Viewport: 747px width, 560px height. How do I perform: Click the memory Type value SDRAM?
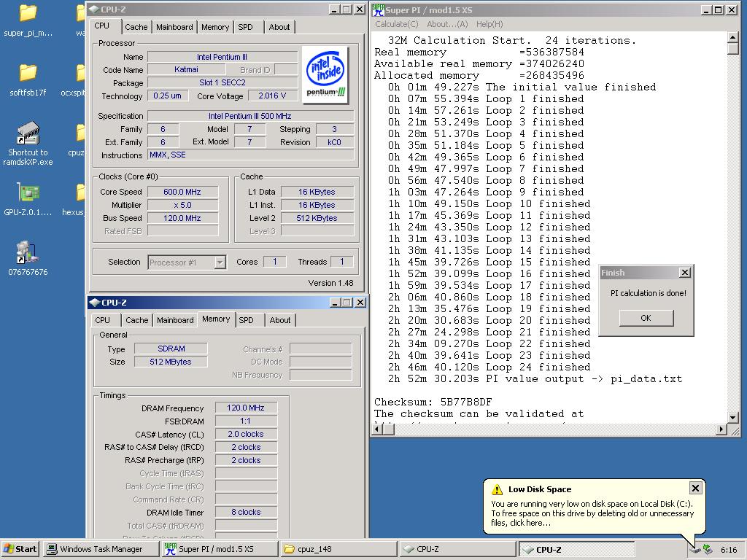point(171,349)
